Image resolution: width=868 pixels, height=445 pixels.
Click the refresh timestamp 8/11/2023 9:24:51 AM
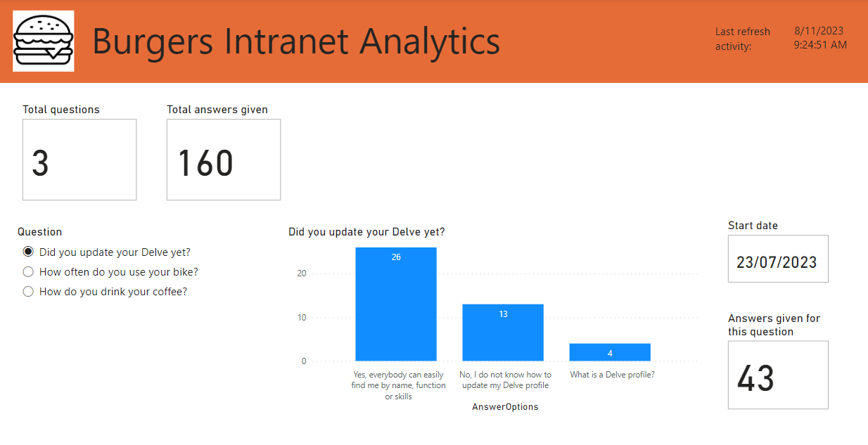(820, 38)
